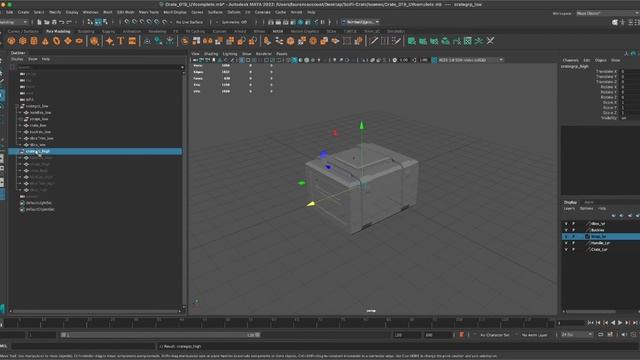Open the viewport Shading menu

pos(211,54)
